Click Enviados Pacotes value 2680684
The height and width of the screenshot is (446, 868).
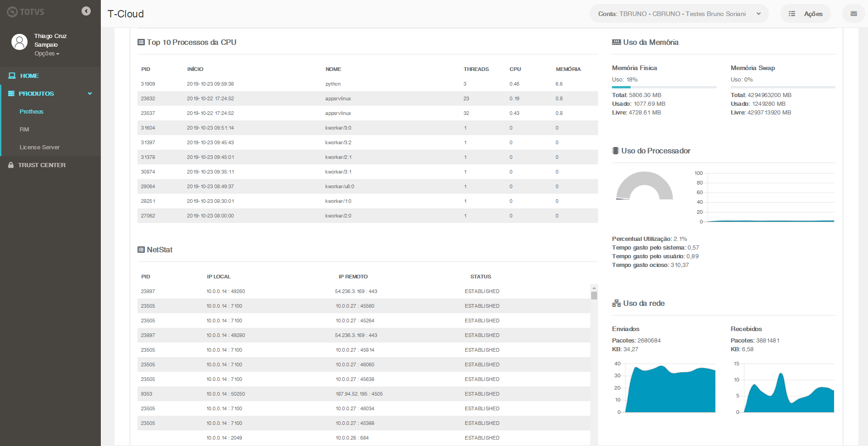coord(649,340)
